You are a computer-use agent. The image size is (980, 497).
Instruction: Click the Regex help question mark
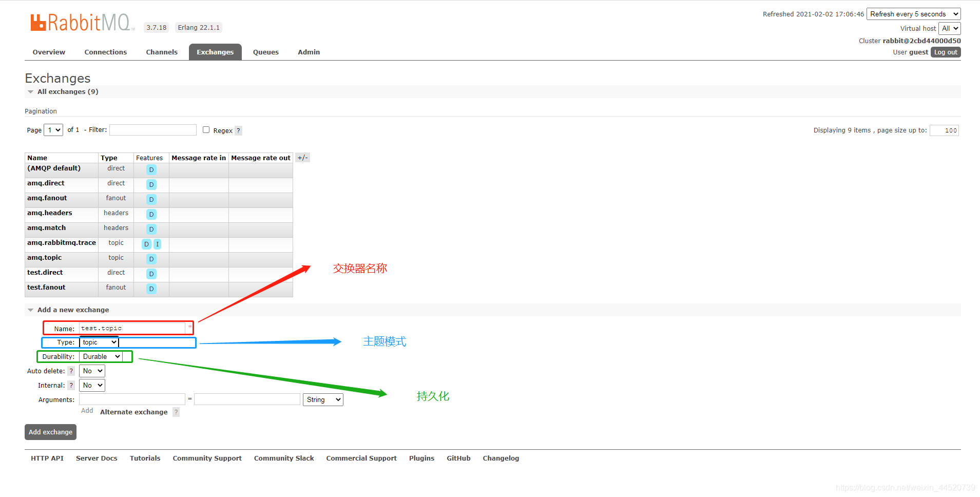239,130
